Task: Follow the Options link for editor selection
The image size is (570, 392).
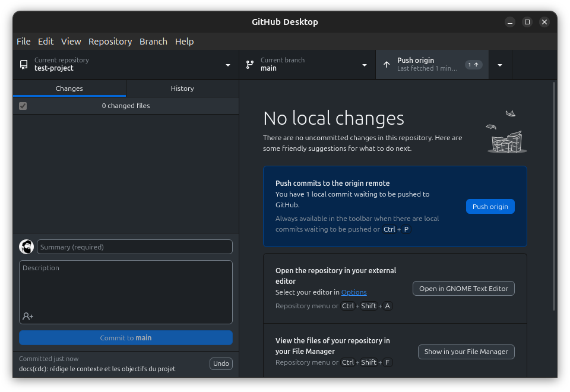Action: coord(354,292)
